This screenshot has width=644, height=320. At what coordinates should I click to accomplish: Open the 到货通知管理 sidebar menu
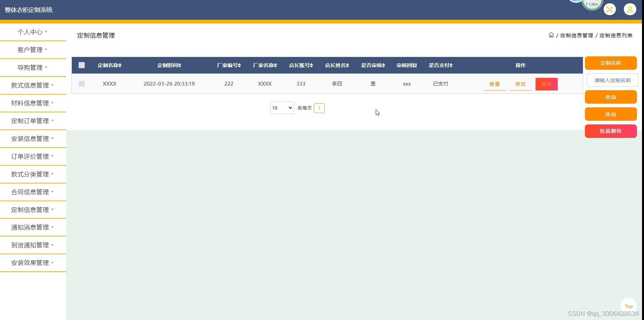tap(33, 245)
